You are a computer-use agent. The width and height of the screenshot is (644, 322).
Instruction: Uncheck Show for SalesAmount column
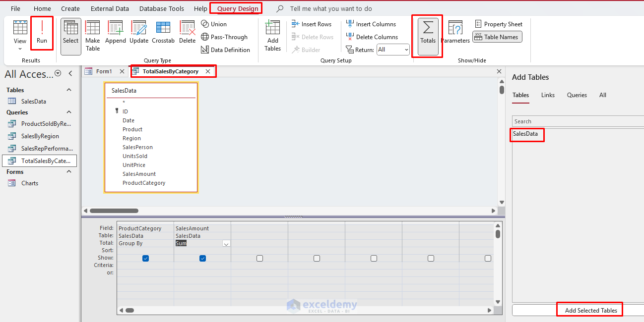(202, 258)
